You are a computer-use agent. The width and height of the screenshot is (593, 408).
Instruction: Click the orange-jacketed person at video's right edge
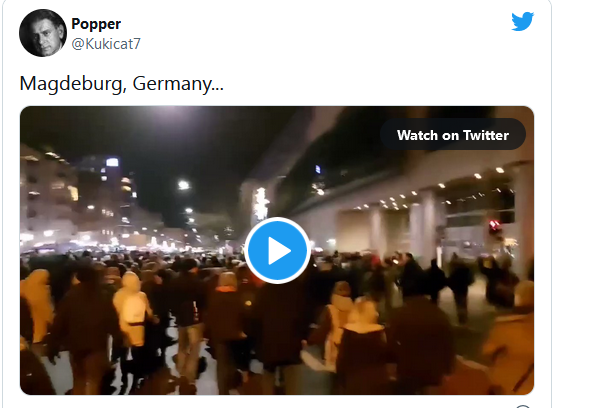(x=511, y=340)
